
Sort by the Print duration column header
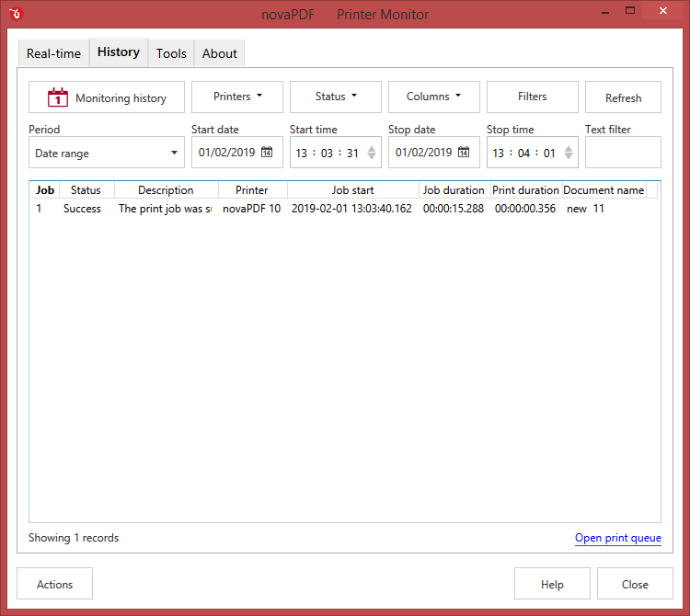tap(525, 190)
